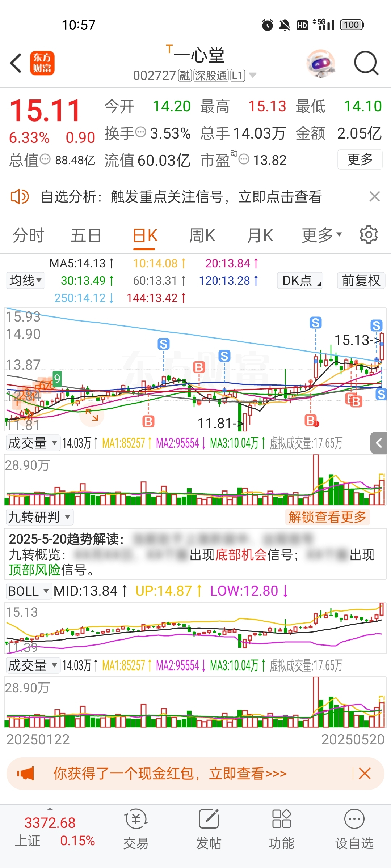This screenshot has height=868, width=391.
Task: Open chart settings gear icon
Action: tap(369, 235)
